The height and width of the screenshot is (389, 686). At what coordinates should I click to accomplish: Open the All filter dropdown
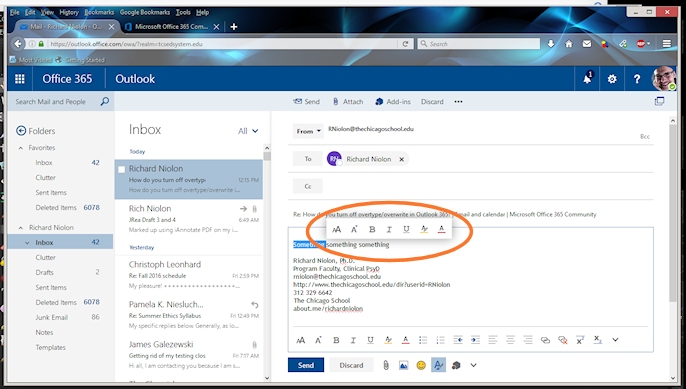coord(248,131)
